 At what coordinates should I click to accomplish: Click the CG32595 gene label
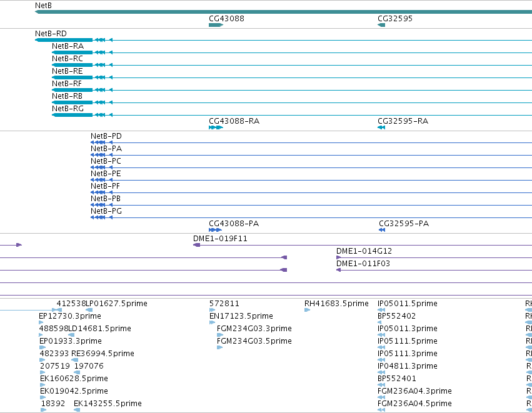(395, 19)
